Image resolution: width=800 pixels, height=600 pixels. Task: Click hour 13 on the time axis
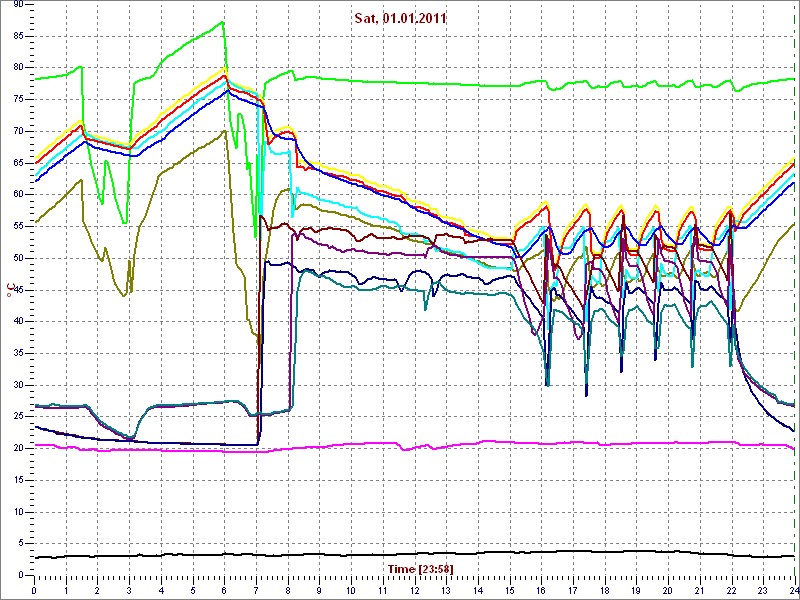pyautogui.click(x=447, y=590)
